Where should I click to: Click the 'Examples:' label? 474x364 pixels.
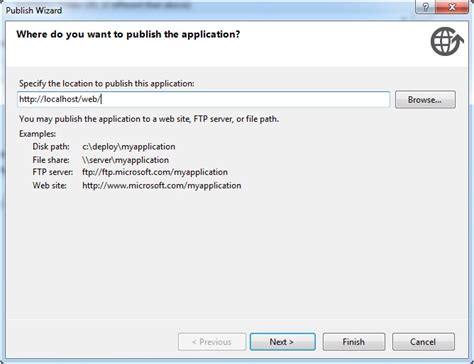(x=37, y=134)
